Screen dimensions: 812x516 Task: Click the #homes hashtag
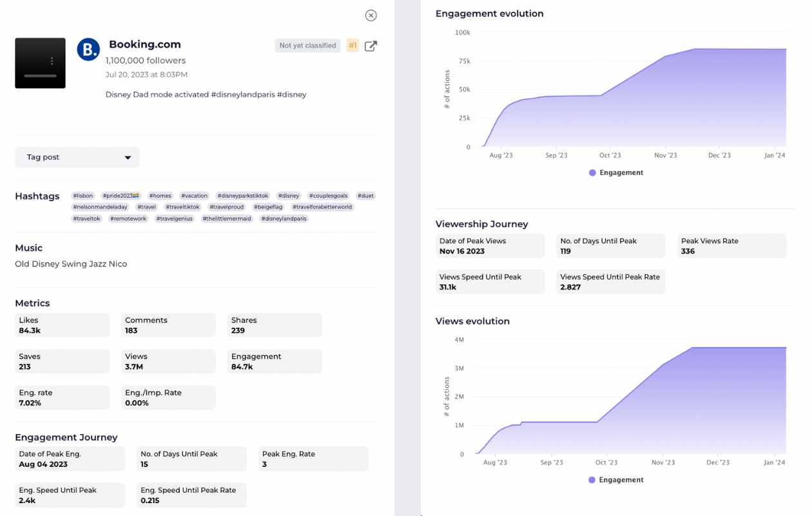(x=160, y=195)
